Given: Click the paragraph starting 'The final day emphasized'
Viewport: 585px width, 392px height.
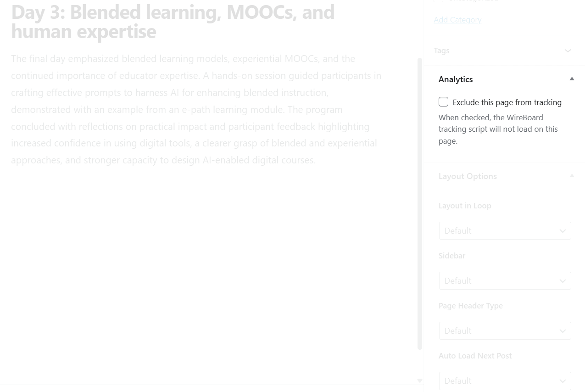Looking at the screenshot, I should click(x=196, y=109).
